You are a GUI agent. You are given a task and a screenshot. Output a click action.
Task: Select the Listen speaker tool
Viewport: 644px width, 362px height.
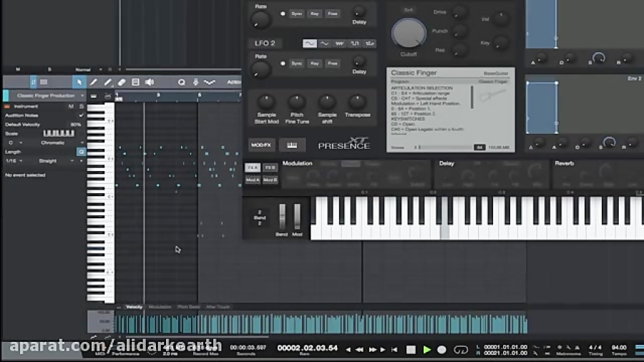tap(150, 82)
